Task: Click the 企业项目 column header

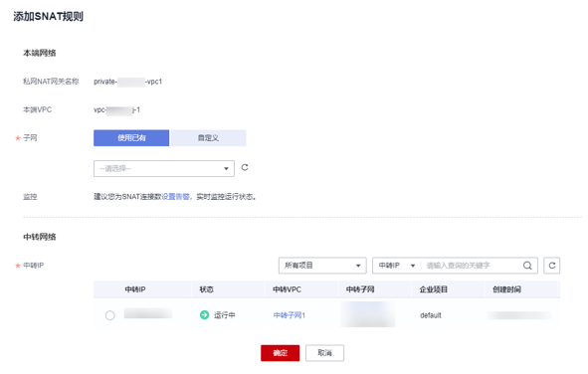Action: pyautogui.click(x=434, y=289)
